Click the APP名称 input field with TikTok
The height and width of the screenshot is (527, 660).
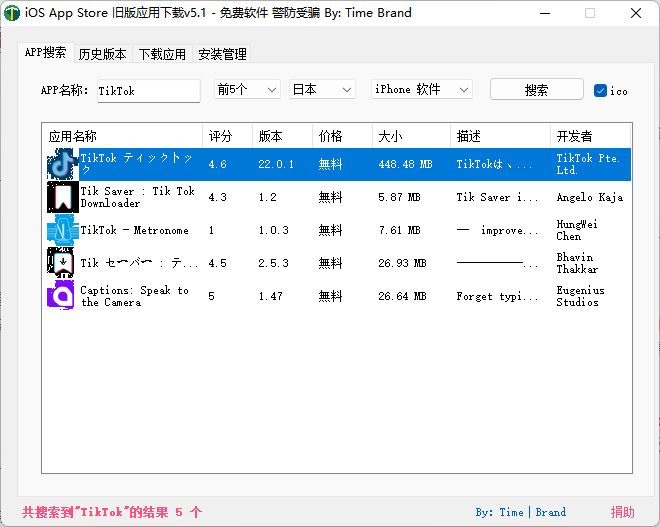point(149,91)
